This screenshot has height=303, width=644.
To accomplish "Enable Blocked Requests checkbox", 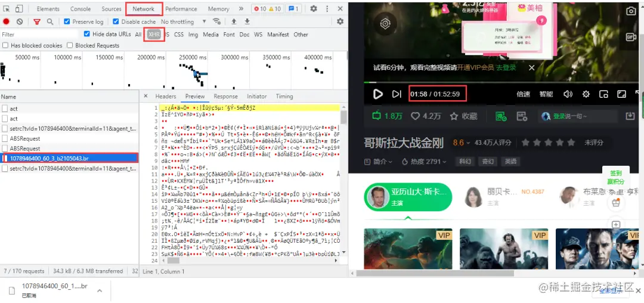I will click(x=70, y=45).
